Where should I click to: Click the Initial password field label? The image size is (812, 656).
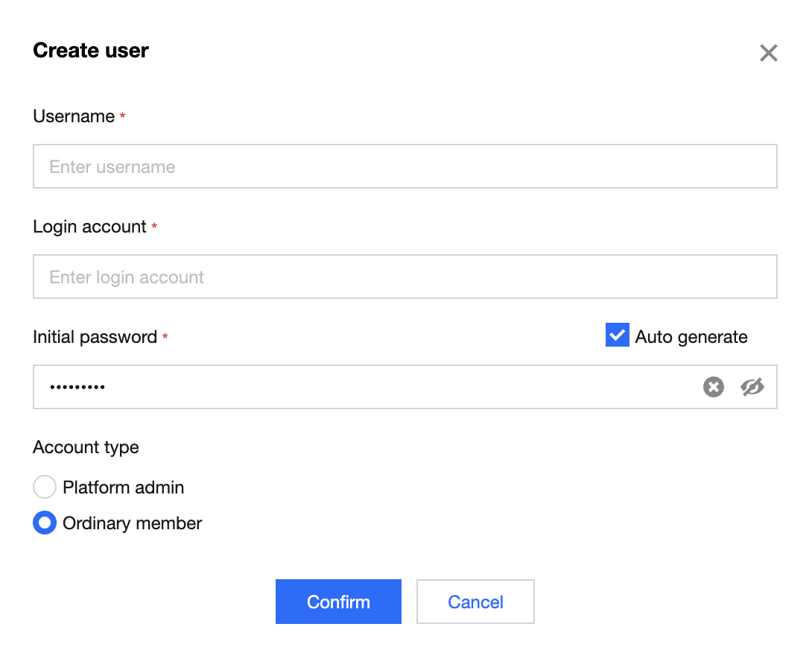pos(95,337)
